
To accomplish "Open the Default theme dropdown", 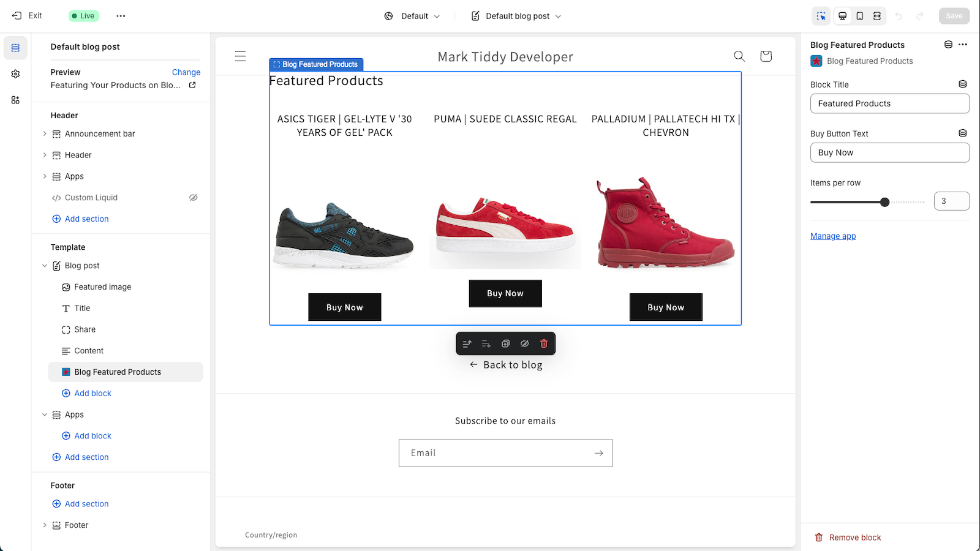I will coord(412,16).
